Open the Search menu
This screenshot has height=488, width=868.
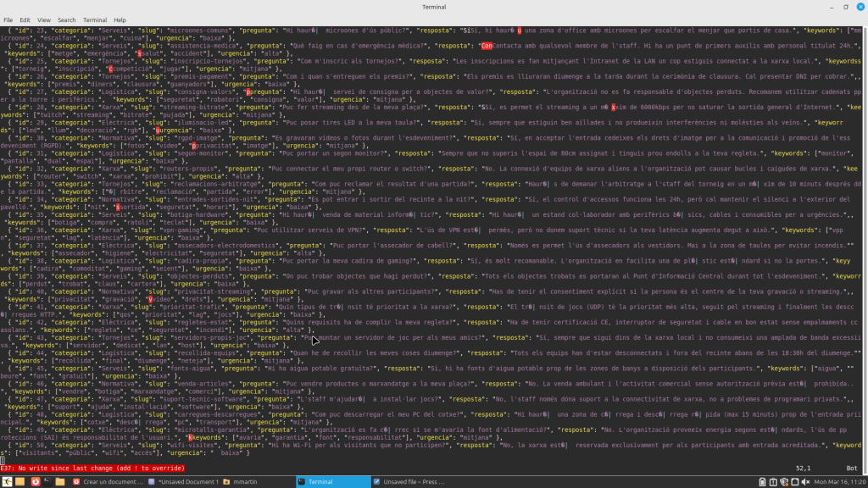[66, 19]
